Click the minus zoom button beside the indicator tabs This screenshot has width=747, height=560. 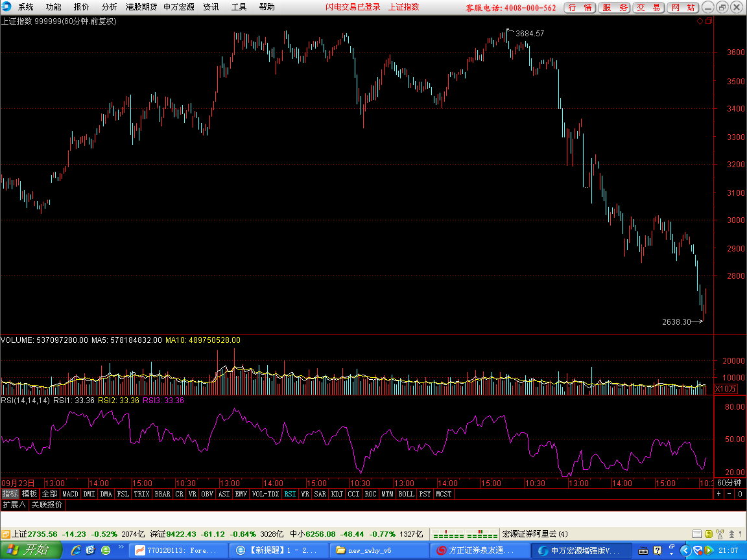click(729, 494)
